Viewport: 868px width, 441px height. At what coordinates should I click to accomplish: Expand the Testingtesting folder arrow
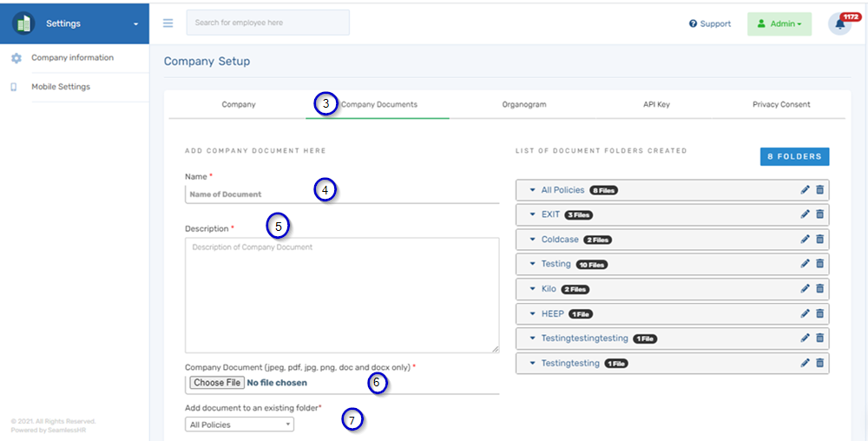pos(533,363)
